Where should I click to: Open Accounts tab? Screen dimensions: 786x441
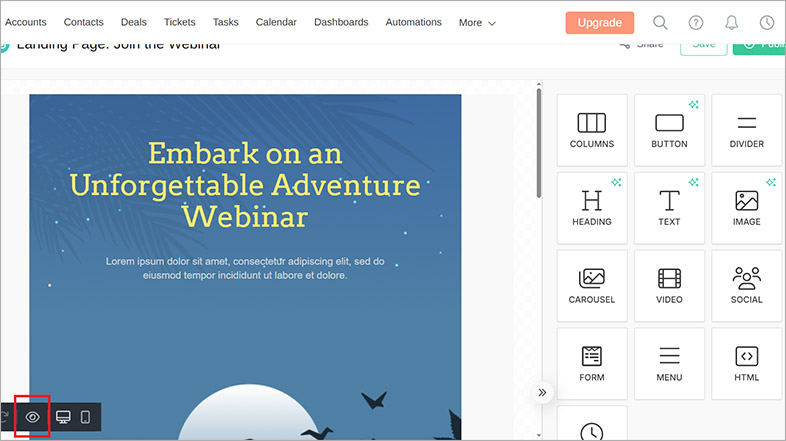[x=26, y=22]
